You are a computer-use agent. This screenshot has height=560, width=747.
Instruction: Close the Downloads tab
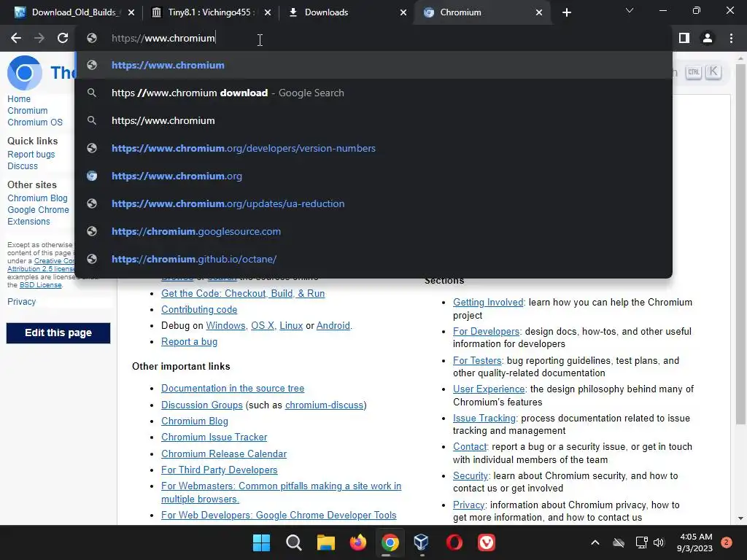403,12
